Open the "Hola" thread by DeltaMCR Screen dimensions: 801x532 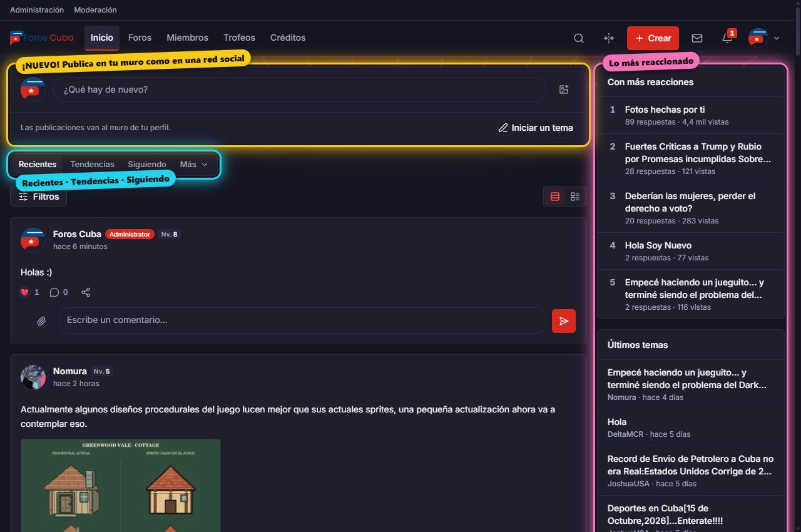617,422
